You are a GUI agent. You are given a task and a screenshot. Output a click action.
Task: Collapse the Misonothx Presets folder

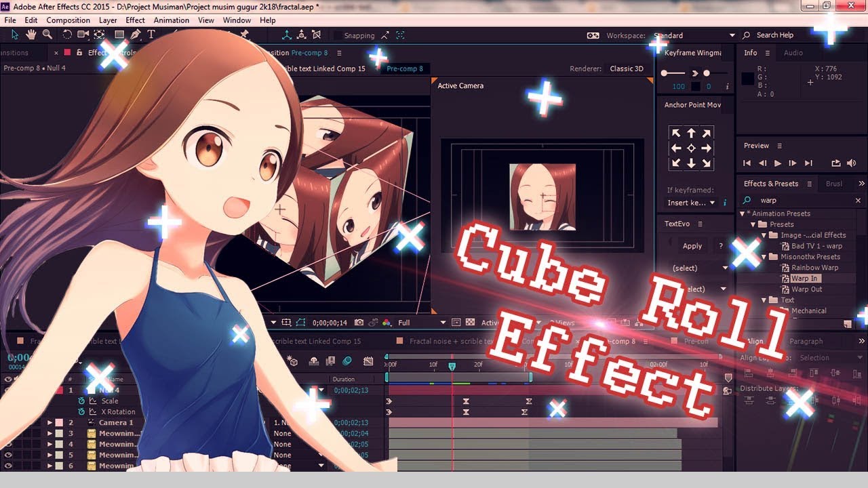tap(764, 257)
